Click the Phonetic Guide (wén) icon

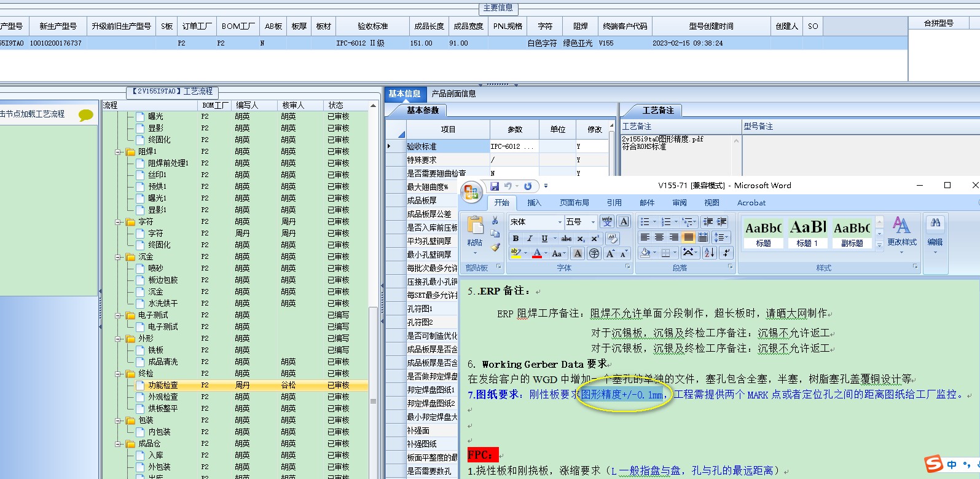pos(607,221)
